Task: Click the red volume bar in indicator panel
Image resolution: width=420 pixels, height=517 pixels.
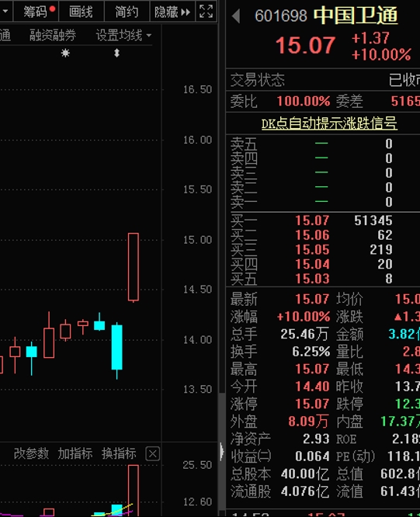Action: [x=134, y=490]
